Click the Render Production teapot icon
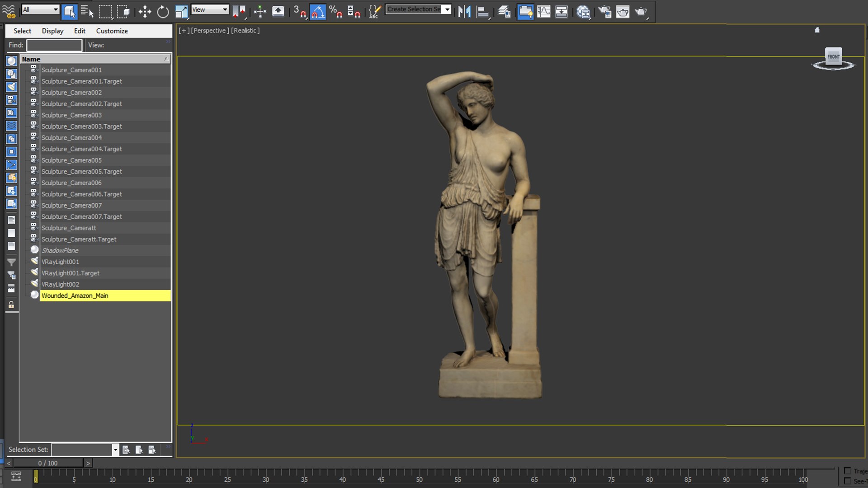 point(641,12)
